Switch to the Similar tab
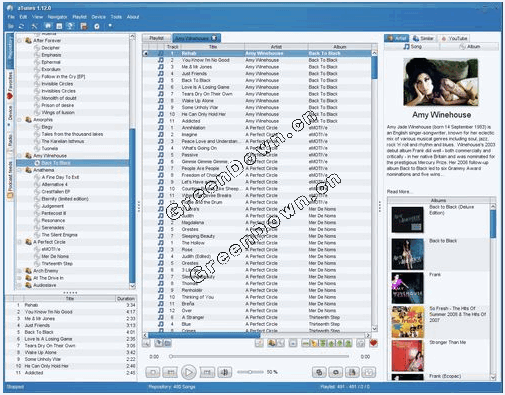505x395 pixels. pyautogui.click(x=423, y=38)
